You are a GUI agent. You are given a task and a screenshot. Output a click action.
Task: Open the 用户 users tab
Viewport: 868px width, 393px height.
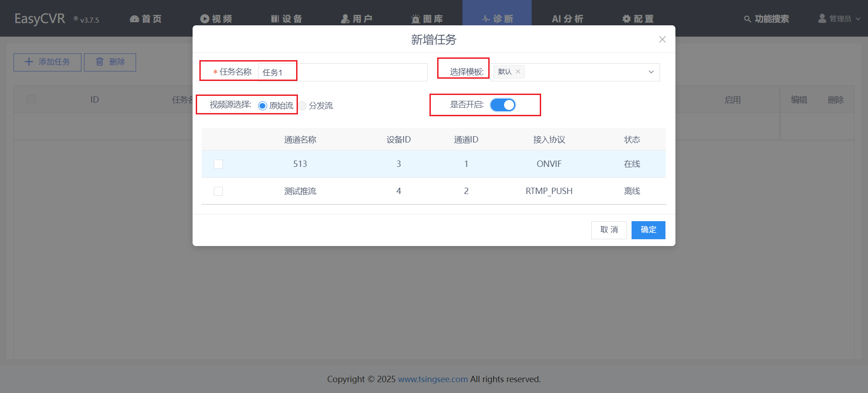pos(357,19)
